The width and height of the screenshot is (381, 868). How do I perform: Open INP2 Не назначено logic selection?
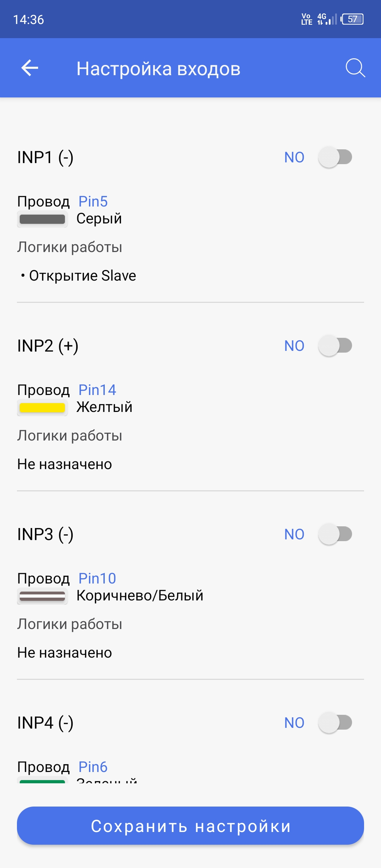65,464
